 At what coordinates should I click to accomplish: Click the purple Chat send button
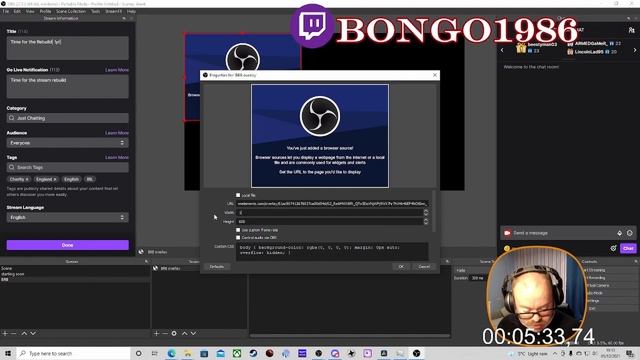point(628,248)
